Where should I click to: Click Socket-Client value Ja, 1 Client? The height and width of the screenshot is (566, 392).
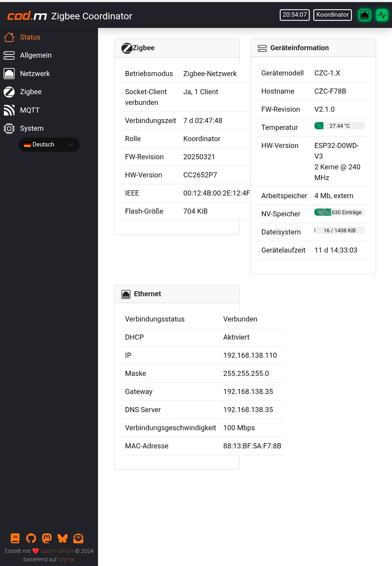tap(201, 92)
